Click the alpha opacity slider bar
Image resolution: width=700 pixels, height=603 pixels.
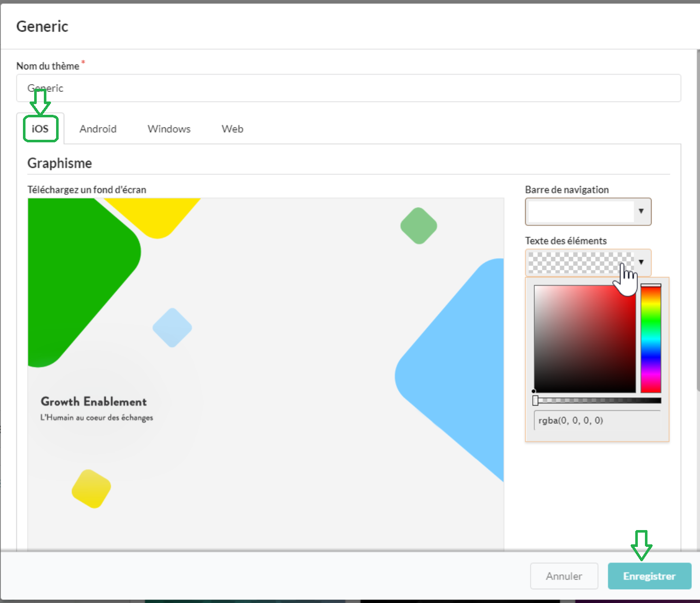click(598, 400)
